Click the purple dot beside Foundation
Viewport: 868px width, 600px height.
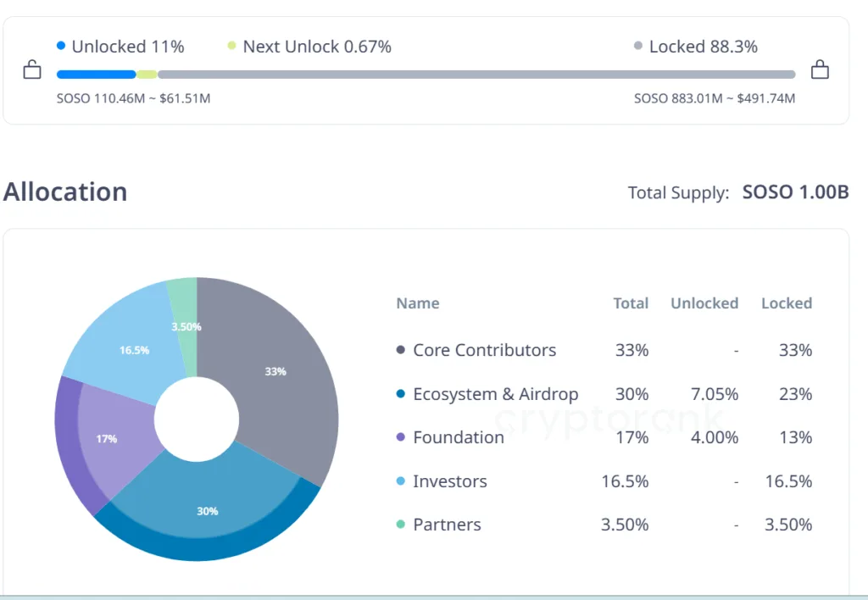click(399, 437)
